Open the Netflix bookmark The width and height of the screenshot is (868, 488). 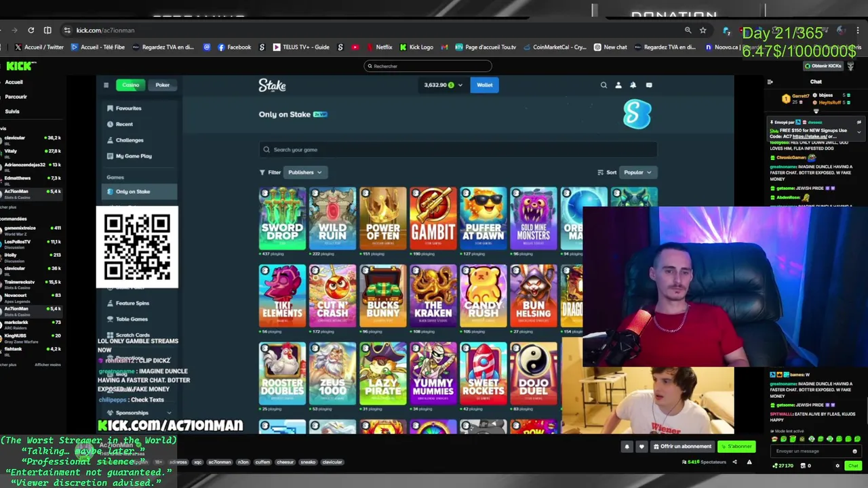[x=380, y=47]
